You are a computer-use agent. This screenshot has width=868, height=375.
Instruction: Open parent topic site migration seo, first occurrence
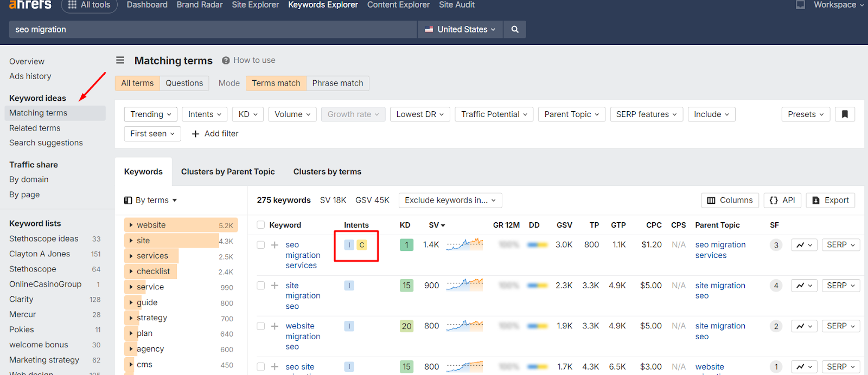pyautogui.click(x=720, y=290)
